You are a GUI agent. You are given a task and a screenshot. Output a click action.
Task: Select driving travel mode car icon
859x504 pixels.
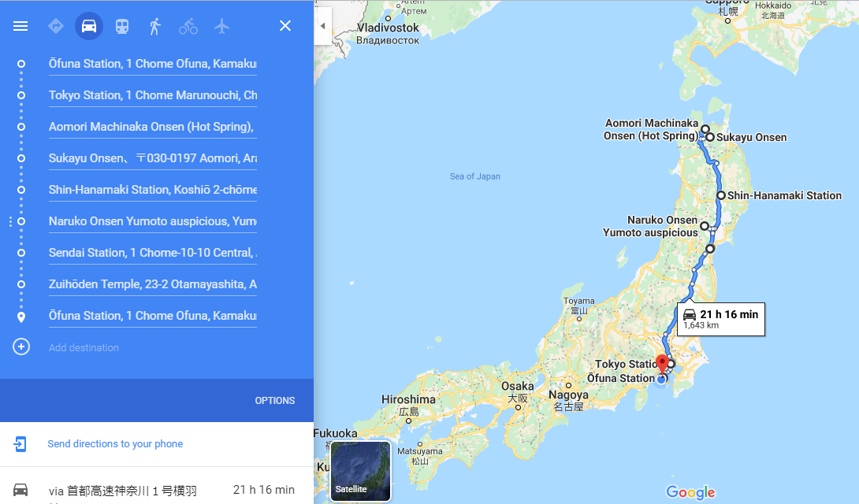pos(89,26)
